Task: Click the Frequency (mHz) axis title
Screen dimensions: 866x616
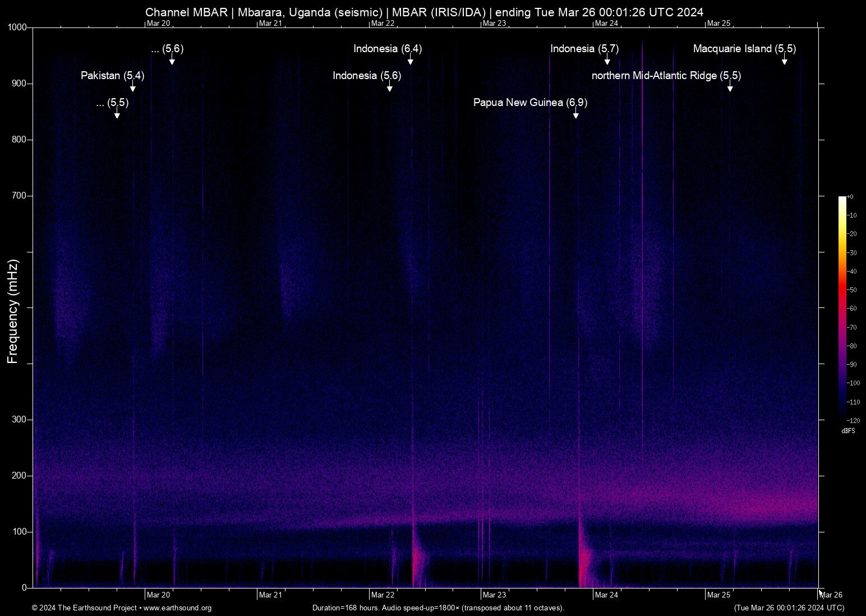Action: tap(13, 311)
